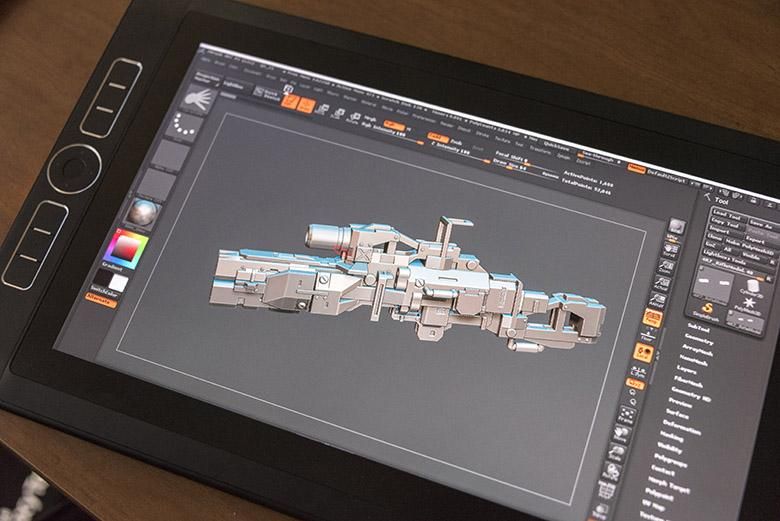Click the right shelf Scale navigation icon
Image resolution: width=780 pixels, height=521 pixels.
[x=616, y=452]
